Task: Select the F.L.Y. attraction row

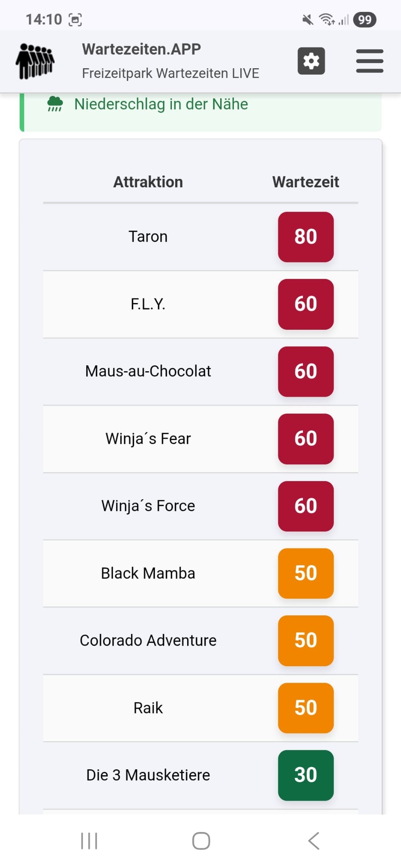Action: pyautogui.click(x=148, y=304)
